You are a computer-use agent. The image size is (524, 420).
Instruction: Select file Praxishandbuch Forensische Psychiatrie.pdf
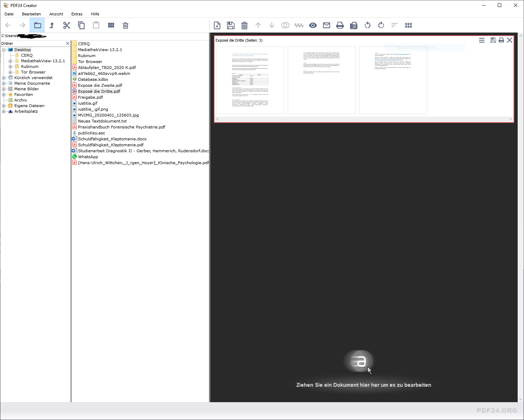[x=121, y=127]
